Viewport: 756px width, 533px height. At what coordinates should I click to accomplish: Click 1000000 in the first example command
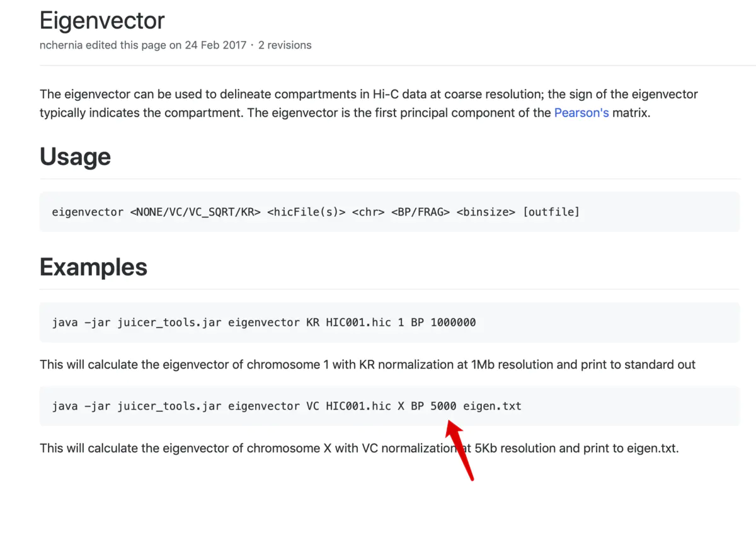453,323
